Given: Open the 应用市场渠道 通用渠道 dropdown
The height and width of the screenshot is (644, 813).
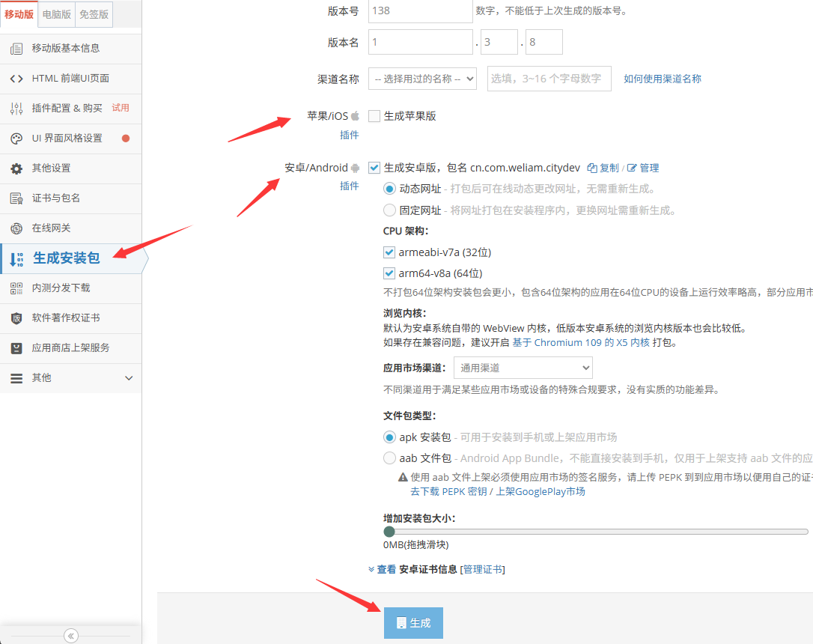Looking at the screenshot, I should pyautogui.click(x=523, y=368).
